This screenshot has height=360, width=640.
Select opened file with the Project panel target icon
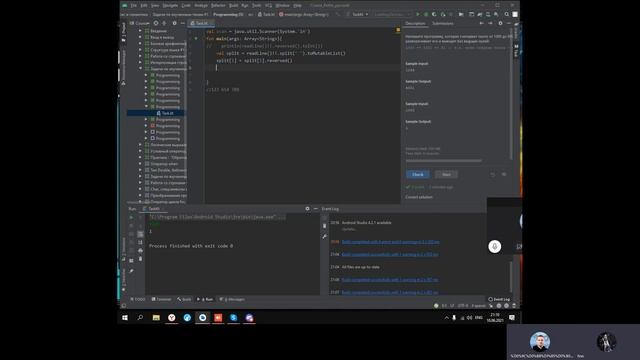pyautogui.click(x=156, y=23)
